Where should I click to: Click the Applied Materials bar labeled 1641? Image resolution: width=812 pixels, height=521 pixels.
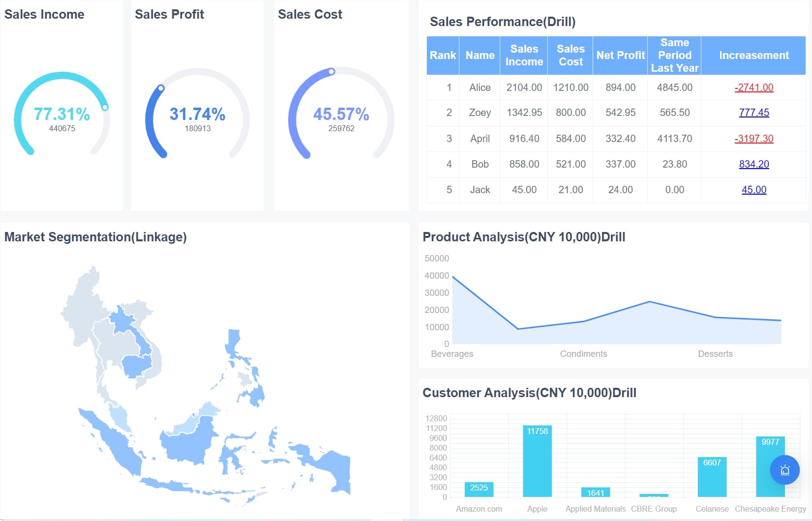pos(595,492)
